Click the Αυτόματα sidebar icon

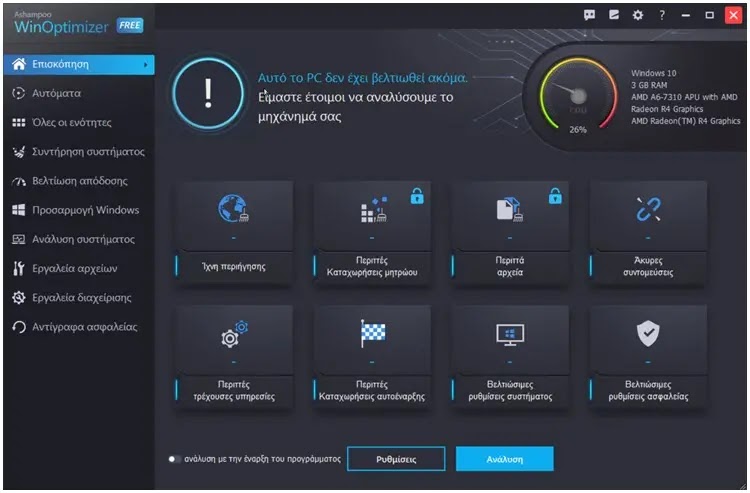(x=18, y=93)
